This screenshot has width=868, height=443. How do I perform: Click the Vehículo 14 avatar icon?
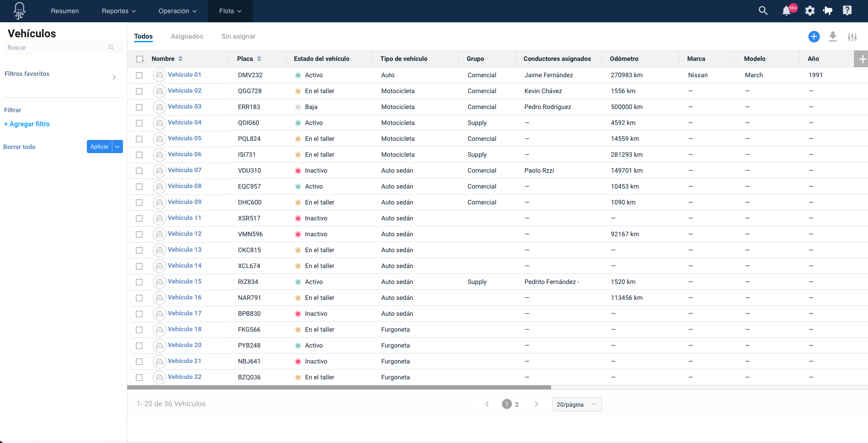(159, 266)
